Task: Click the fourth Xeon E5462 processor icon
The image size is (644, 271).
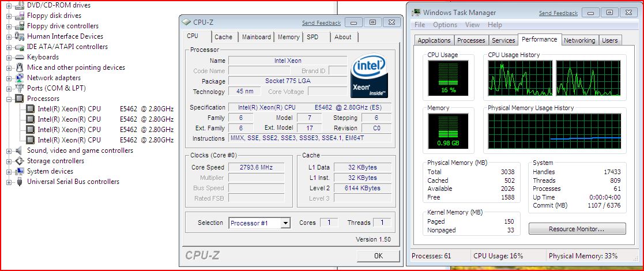Action: coord(30,140)
